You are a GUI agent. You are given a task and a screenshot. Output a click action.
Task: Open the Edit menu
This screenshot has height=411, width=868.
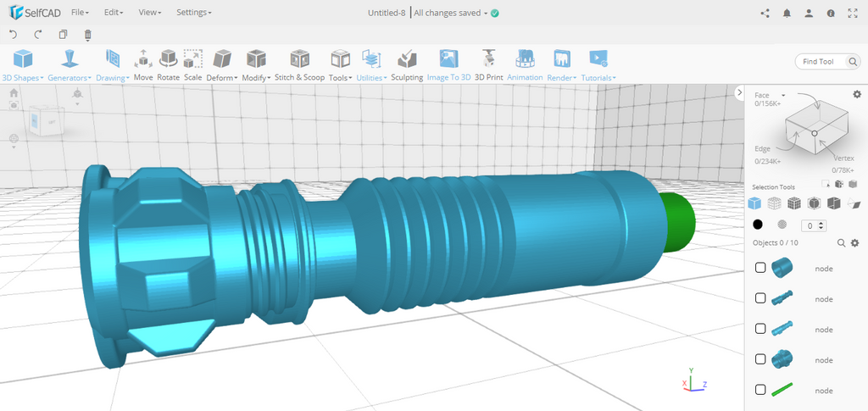point(114,12)
